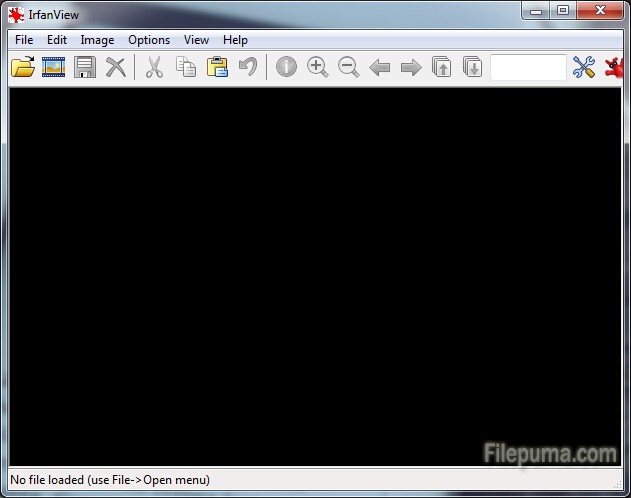This screenshot has width=631, height=498.
Task: Open settings via wrench and screwdriver icon
Action: (584, 68)
